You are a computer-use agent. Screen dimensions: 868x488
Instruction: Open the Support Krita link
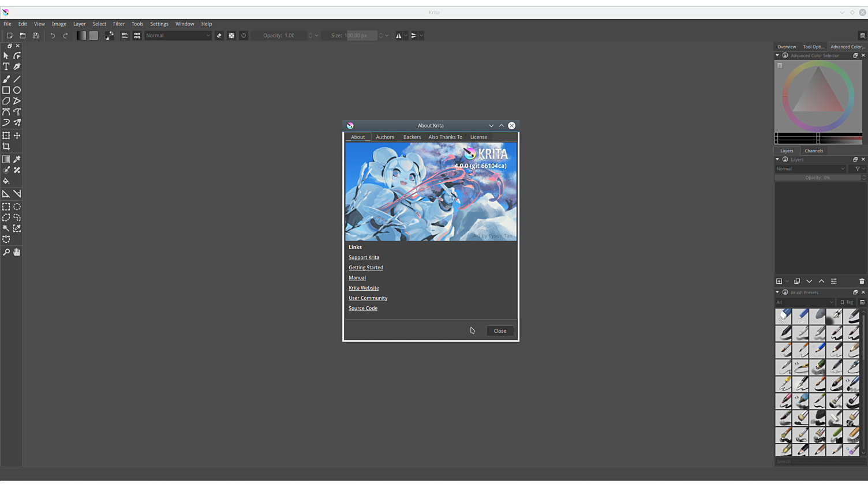click(364, 258)
